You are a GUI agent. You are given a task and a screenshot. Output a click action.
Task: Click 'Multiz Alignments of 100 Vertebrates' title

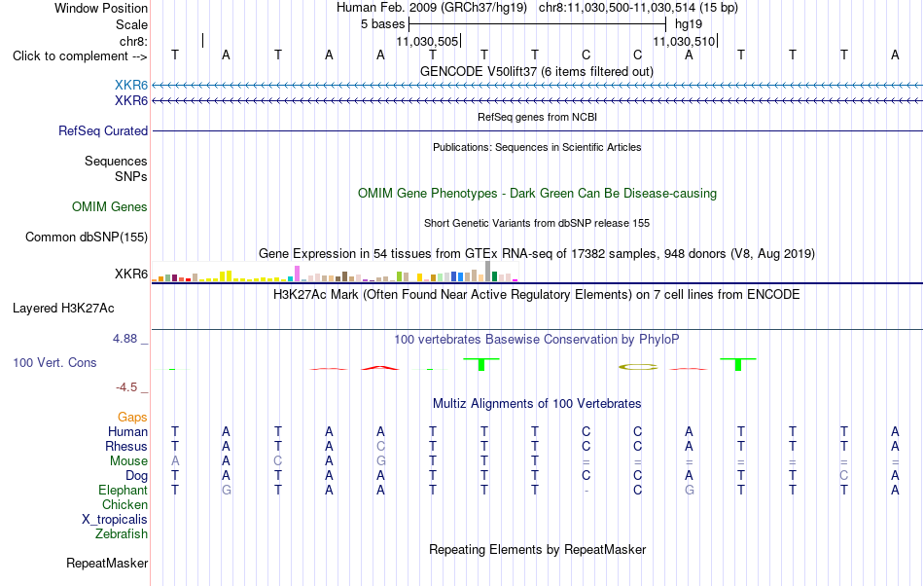click(537, 403)
